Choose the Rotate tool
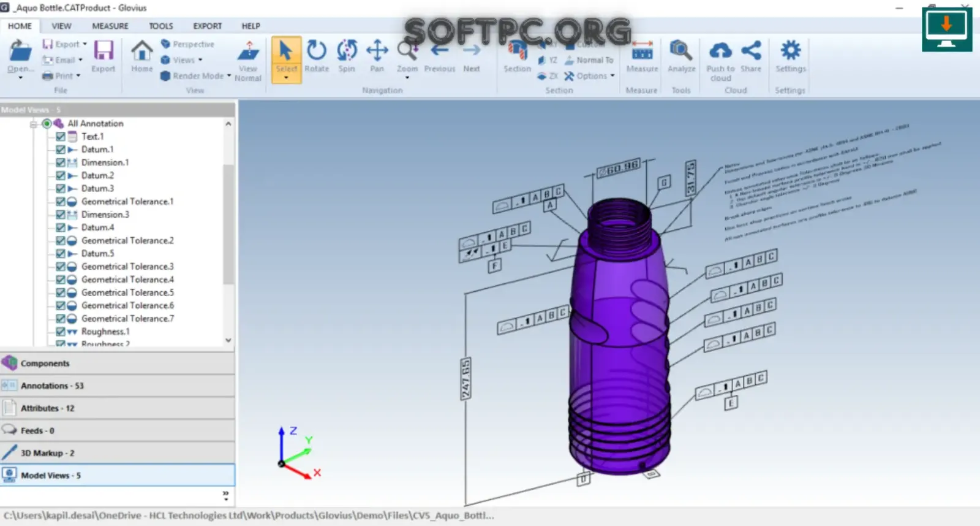This screenshot has height=526, width=980. pyautogui.click(x=317, y=50)
